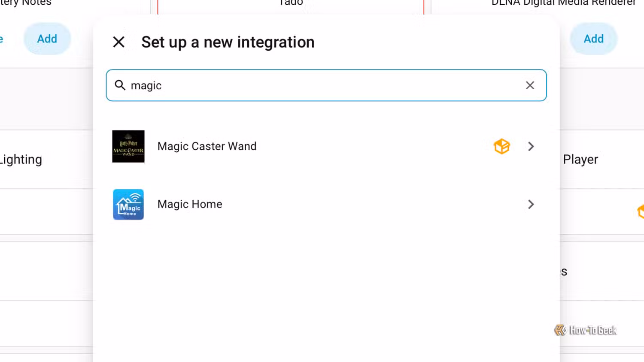The width and height of the screenshot is (644, 362).
Task: Open Magic Home via its chevron arrow
Action: click(531, 204)
